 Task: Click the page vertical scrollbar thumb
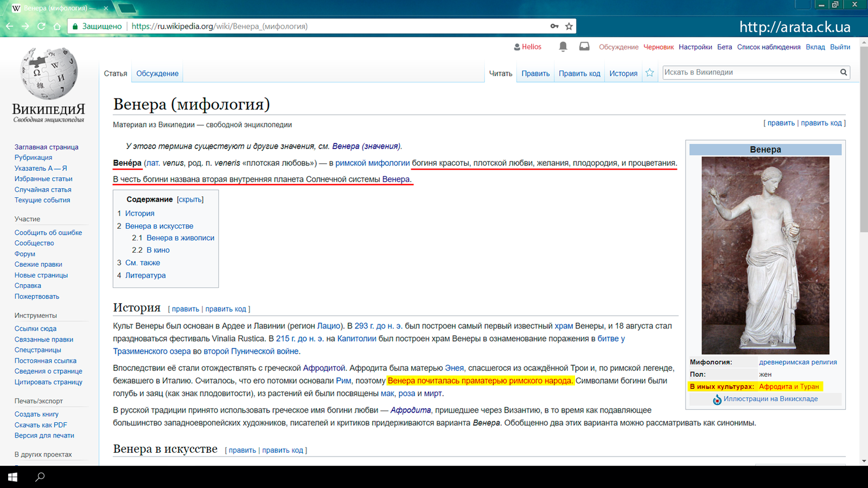(x=864, y=140)
